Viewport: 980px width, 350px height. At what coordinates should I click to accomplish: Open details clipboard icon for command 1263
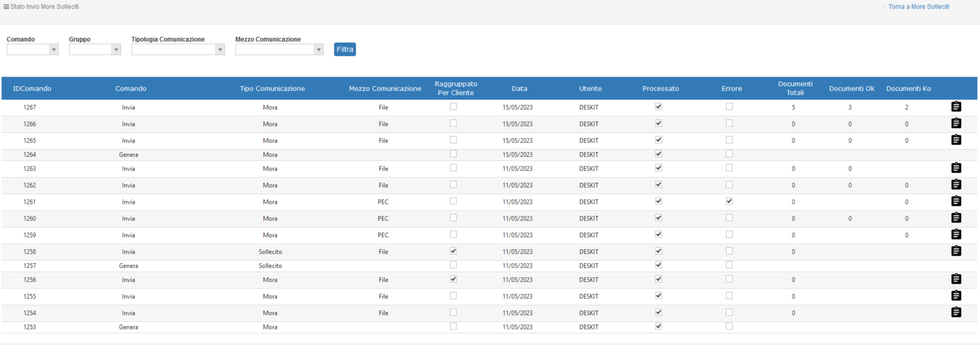[x=956, y=168]
